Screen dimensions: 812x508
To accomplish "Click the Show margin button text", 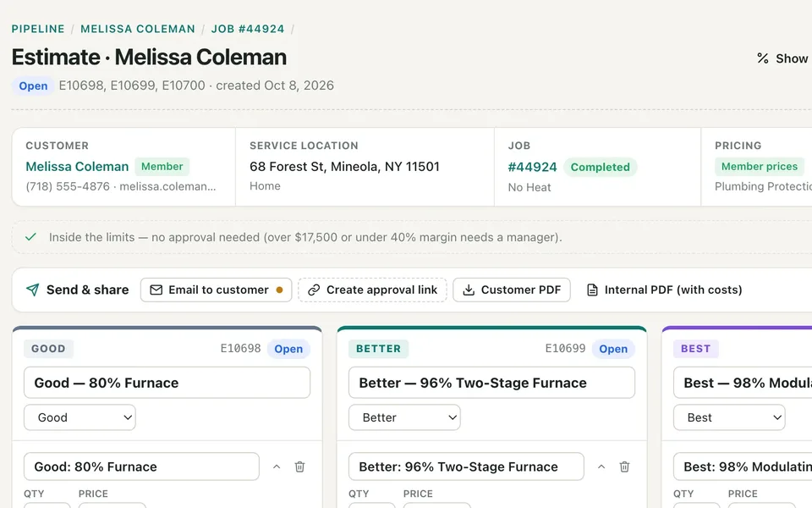I will pos(792,58).
